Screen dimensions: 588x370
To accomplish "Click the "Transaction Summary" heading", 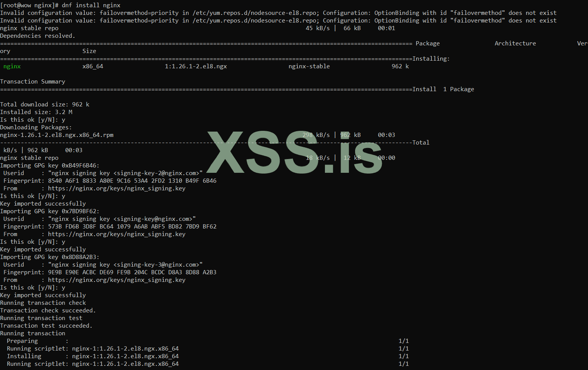I will [x=33, y=82].
